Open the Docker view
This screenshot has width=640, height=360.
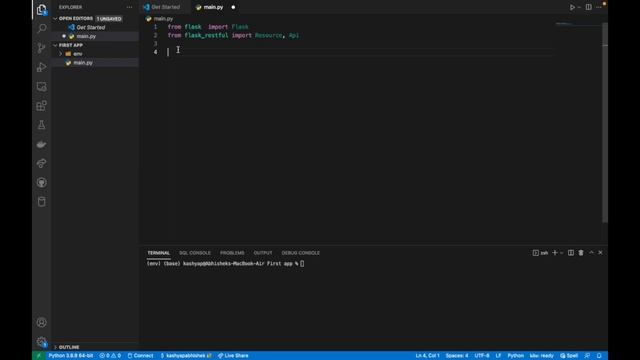tap(42, 144)
